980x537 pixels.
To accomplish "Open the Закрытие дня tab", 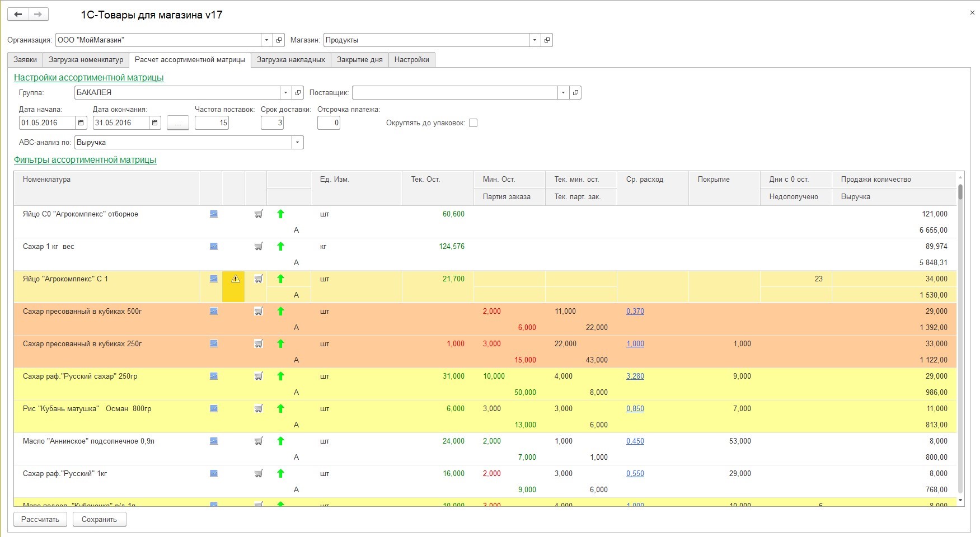I will [360, 60].
